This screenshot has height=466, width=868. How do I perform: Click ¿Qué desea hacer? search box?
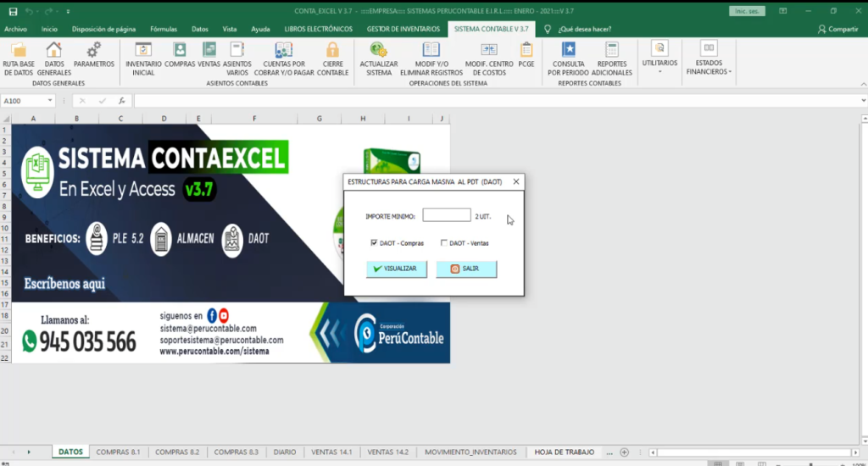[585, 29]
